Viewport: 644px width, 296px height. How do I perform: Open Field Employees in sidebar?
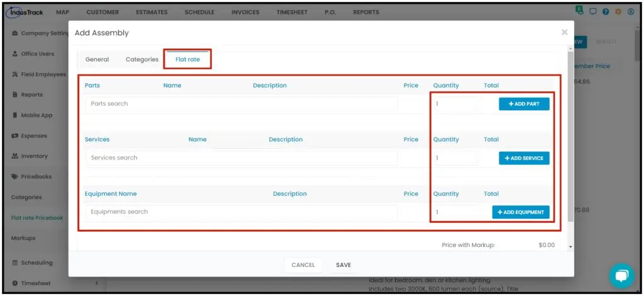point(38,74)
